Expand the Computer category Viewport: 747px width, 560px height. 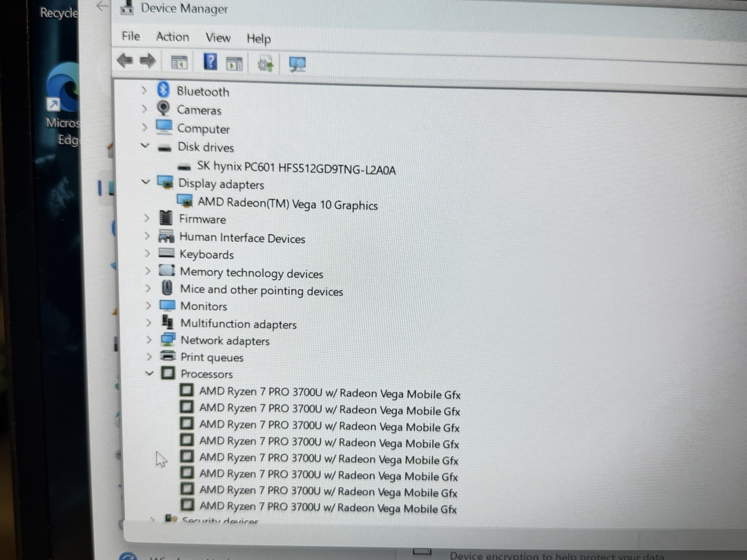(x=144, y=127)
